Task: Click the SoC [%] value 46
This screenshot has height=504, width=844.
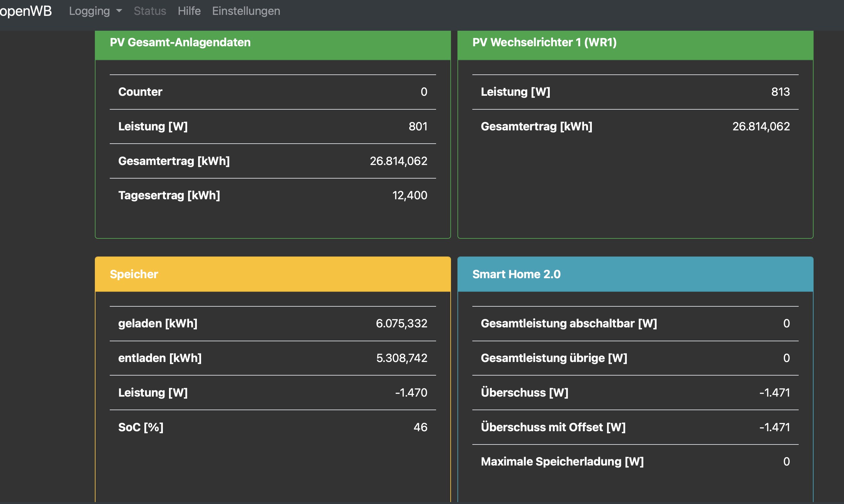Action: (x=420, y=427)
